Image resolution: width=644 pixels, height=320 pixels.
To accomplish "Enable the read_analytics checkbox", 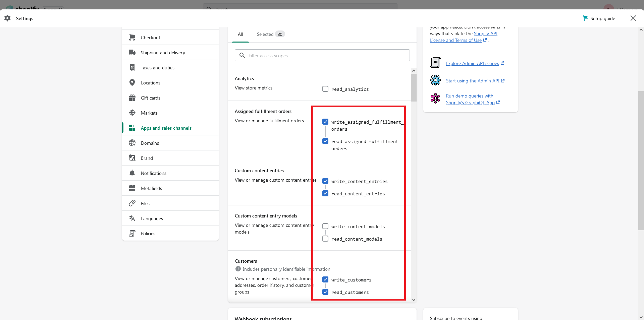I will (325, 89).
